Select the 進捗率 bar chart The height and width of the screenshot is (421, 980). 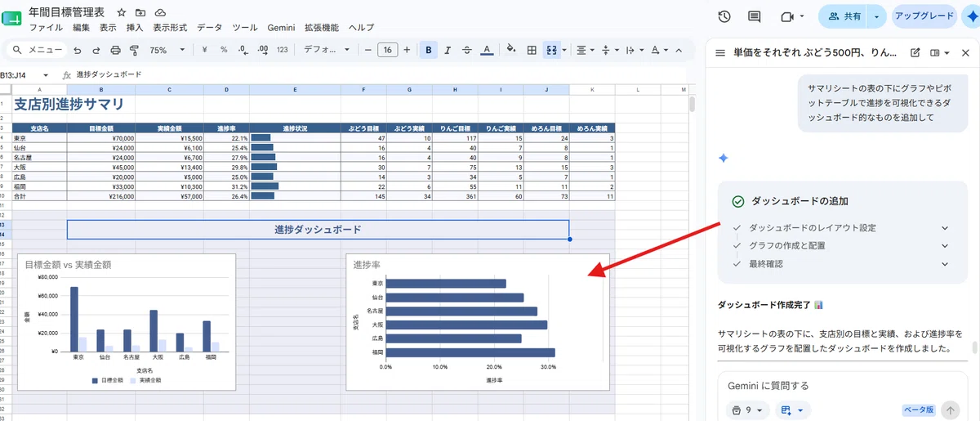point(478,322)
